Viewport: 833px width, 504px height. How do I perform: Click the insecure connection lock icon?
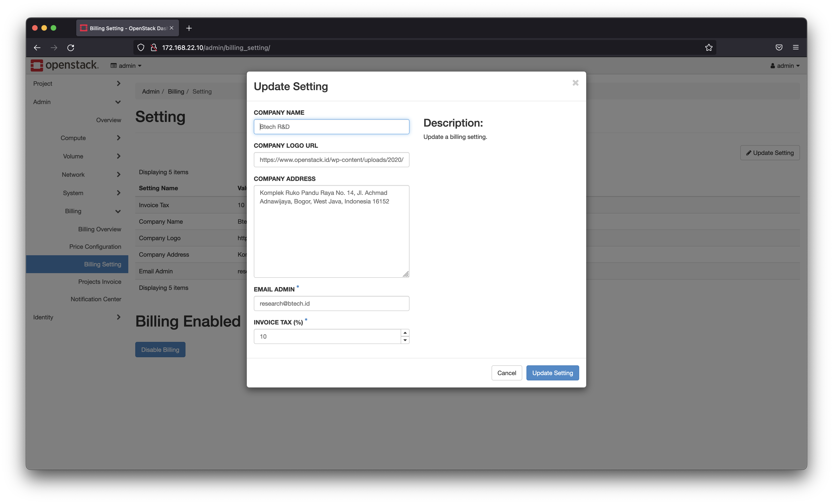tap(154, 48)
